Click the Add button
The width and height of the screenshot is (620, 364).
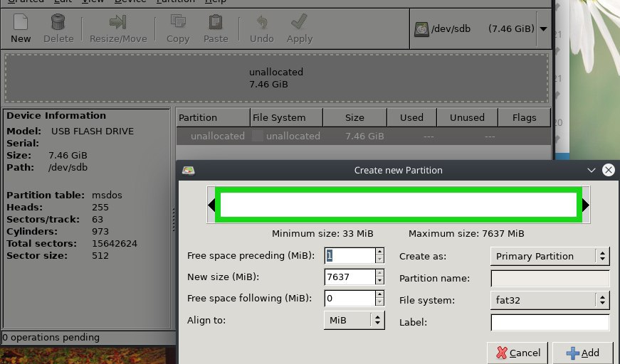pos(582,353)
